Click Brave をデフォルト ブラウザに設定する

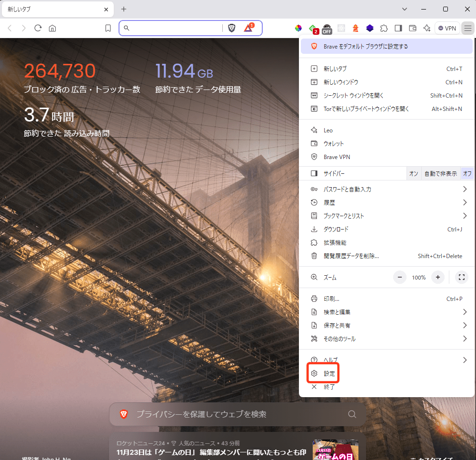point(366,47)
